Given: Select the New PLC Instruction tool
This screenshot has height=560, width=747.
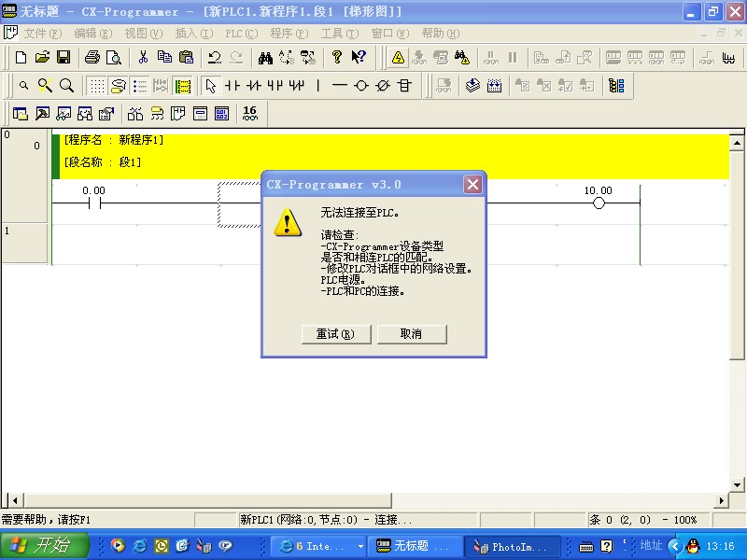Looking at the screenshot, I should (x=404, y=86).
